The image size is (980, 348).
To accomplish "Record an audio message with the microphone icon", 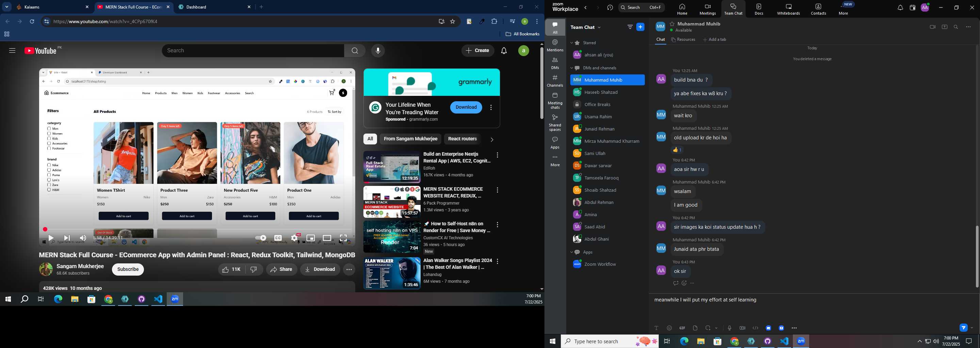I will click(x=729, y=328).
